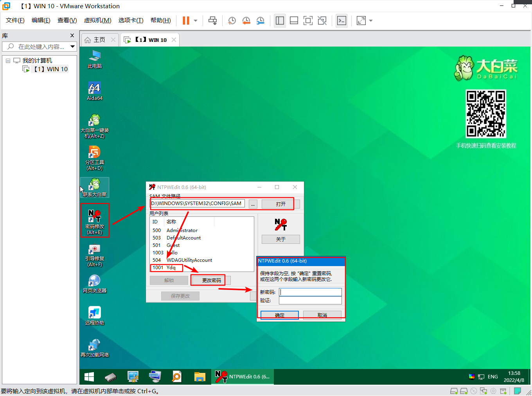Select the 联系大白菜 desktop icon

coord(94,187)
